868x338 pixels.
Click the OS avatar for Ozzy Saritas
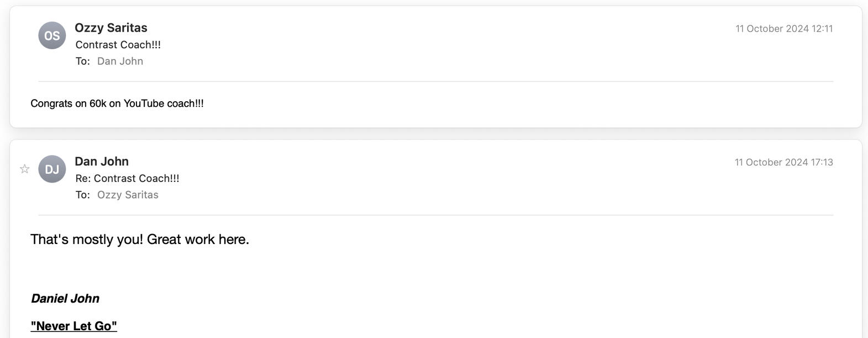[52, 35]
